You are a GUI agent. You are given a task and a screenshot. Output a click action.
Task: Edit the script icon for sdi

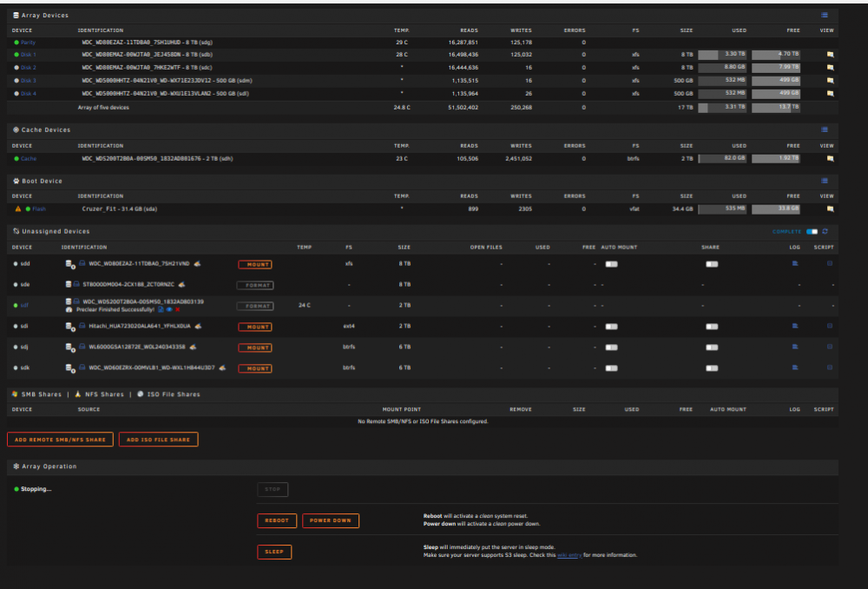click(x=830, y=327)
